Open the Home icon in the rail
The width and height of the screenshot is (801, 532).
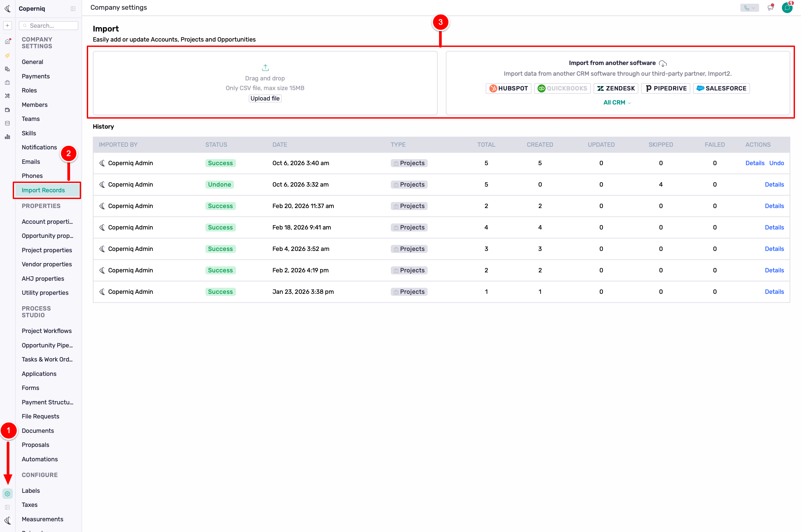(7, 42)
